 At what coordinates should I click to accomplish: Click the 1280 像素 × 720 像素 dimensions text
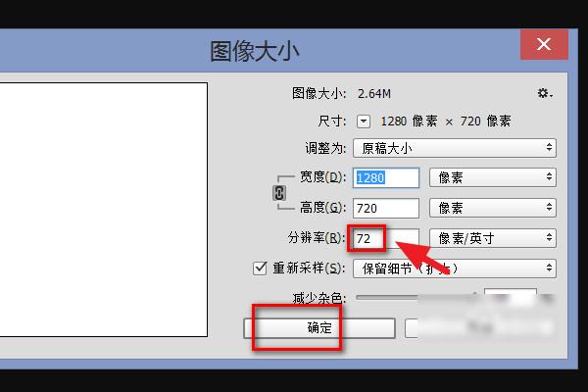[x=446, y=122]
